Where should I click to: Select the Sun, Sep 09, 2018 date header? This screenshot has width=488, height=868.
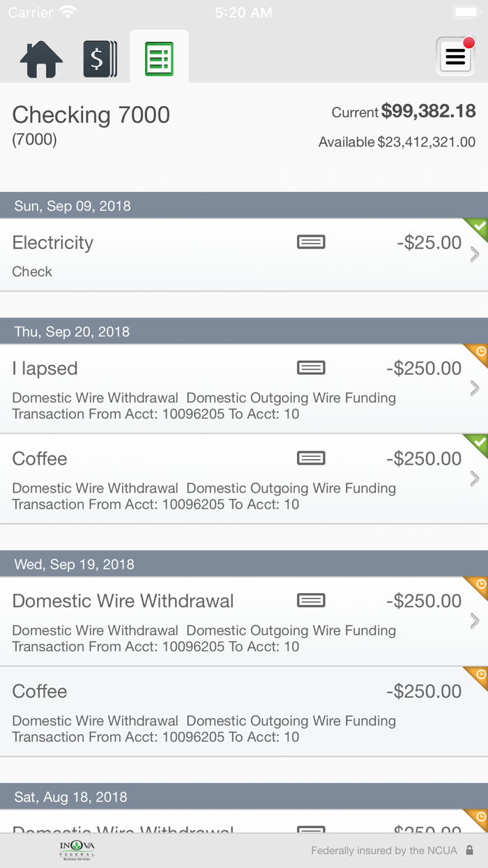(x=73, y=206)
